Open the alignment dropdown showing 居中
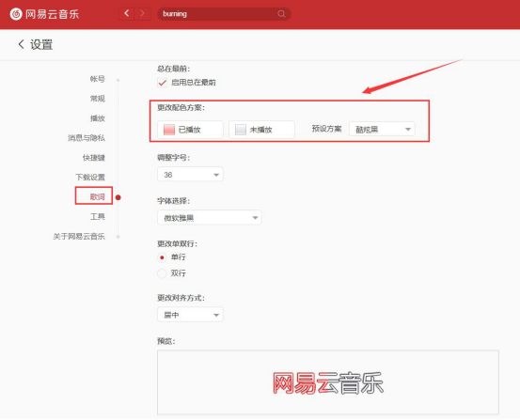 190,315
